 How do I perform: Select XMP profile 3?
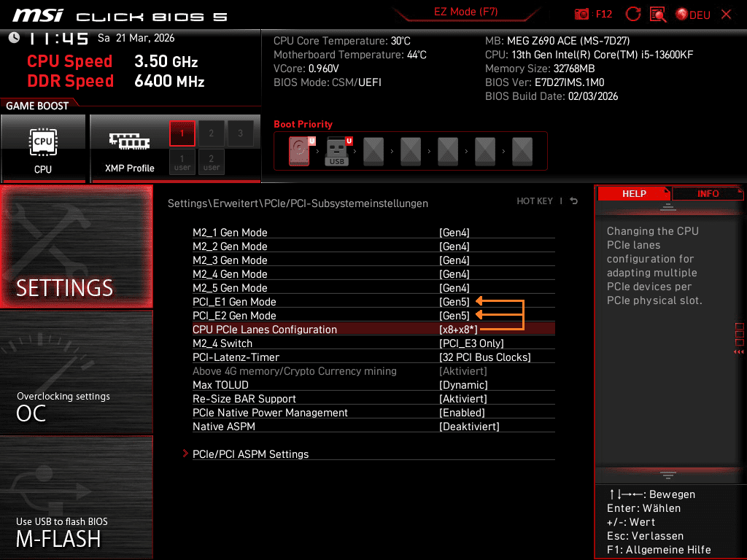[x=240, y=133]
